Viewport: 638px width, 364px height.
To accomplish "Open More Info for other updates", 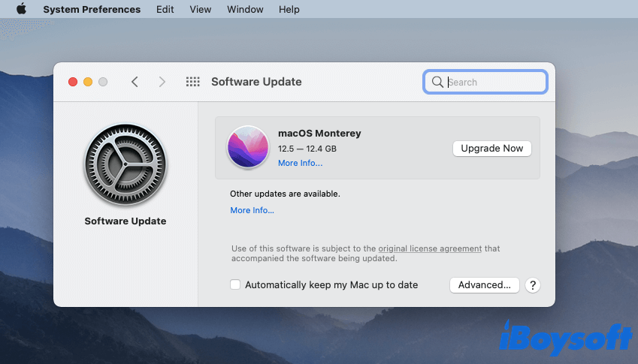I will [x=252, y=210].
